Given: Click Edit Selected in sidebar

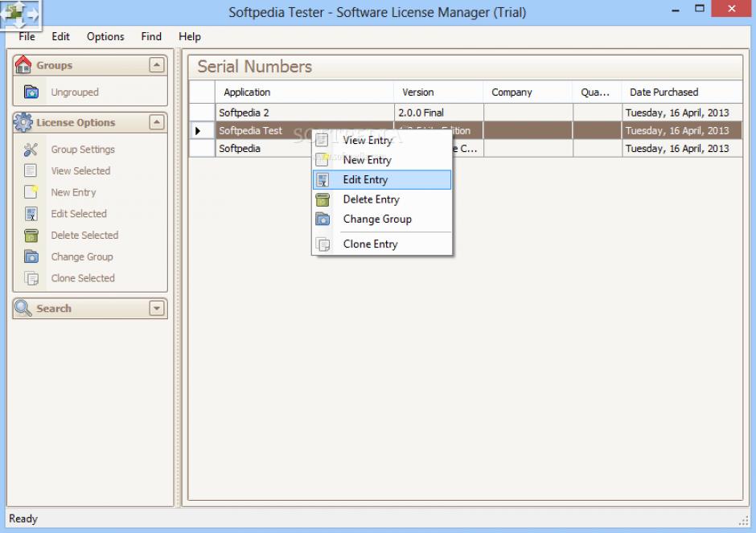Looking at the screenshot, I should (79, 214).
